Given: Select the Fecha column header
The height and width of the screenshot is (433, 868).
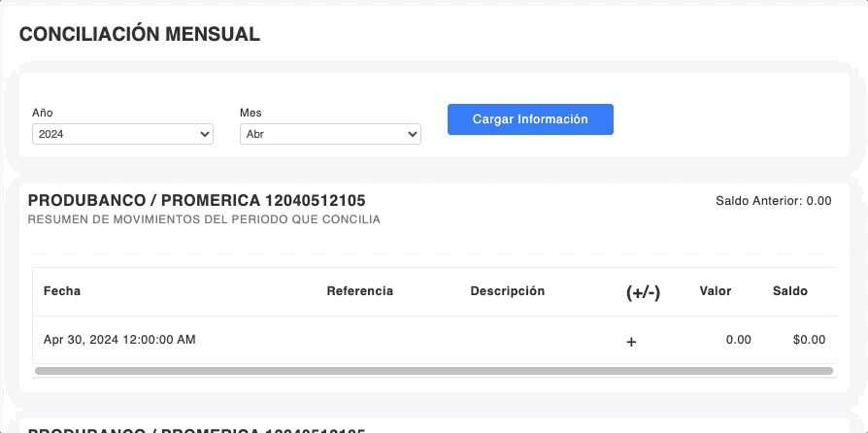Looking at the screenshot, I should [62, 291].
